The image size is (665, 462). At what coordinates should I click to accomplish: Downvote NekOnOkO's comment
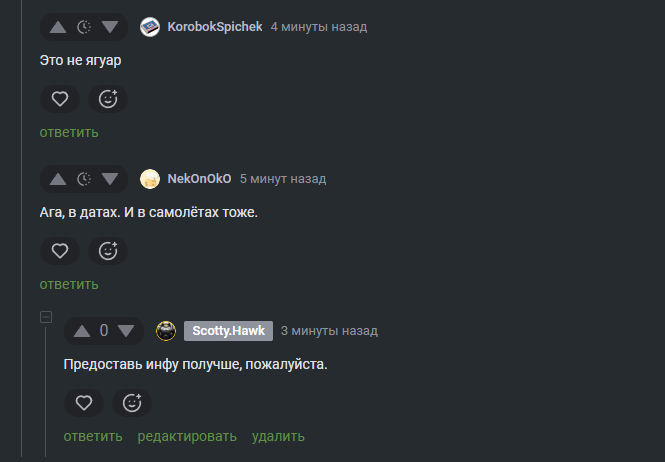(110, 179)
